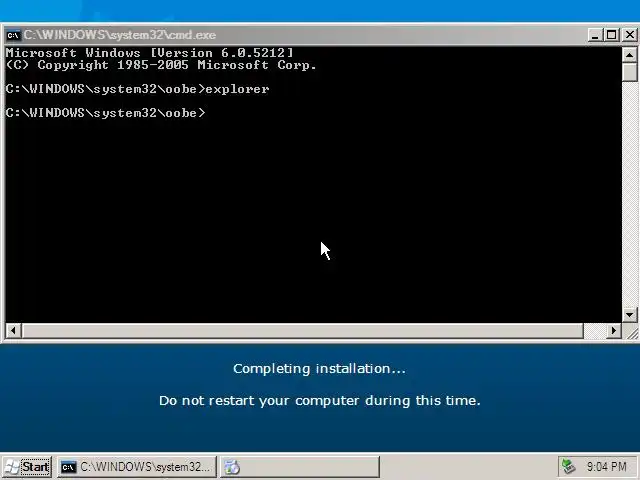
Task: Close the cmd.exe window
Action: [630, 35]
